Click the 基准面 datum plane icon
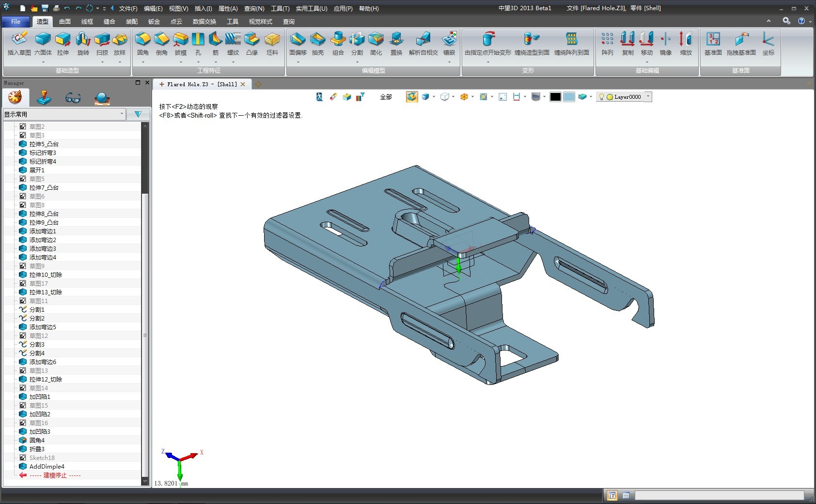 713,43
